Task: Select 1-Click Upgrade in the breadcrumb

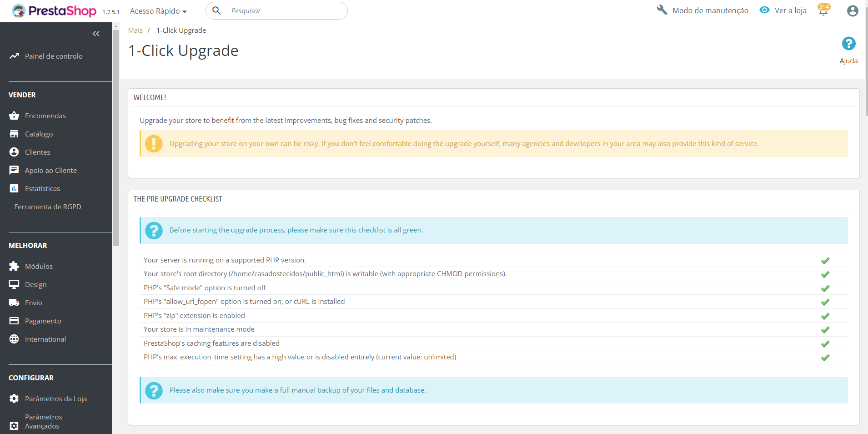Action: [x=181, y=30]
